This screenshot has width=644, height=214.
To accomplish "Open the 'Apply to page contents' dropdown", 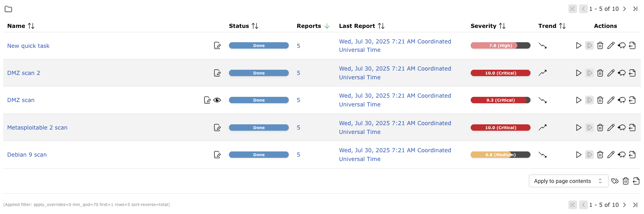I will click(568, 181).
